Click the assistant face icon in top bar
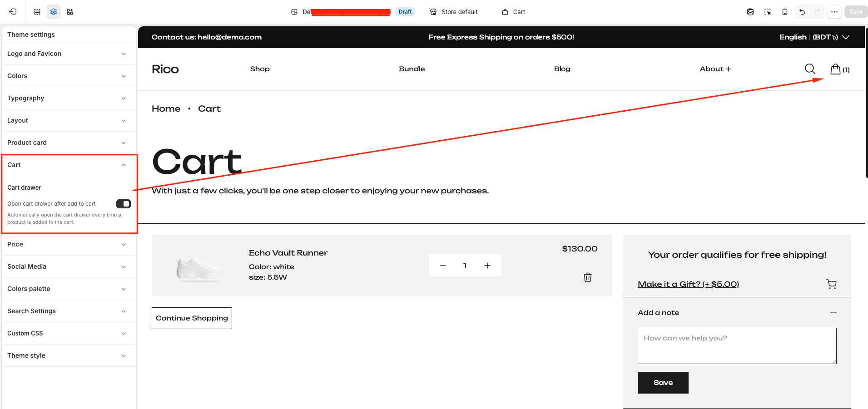 click(750, 12)
